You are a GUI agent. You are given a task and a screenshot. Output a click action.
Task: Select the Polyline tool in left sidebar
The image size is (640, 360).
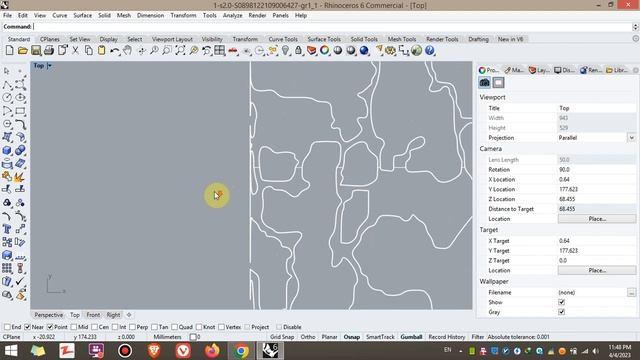7,84
